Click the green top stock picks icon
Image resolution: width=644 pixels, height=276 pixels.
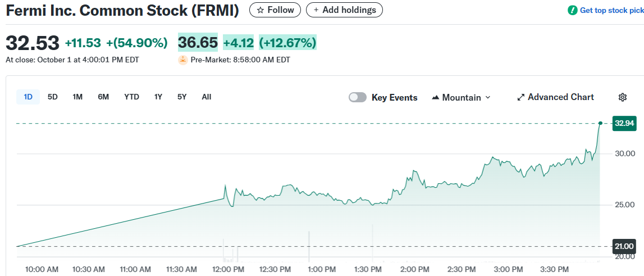[572, 10]
